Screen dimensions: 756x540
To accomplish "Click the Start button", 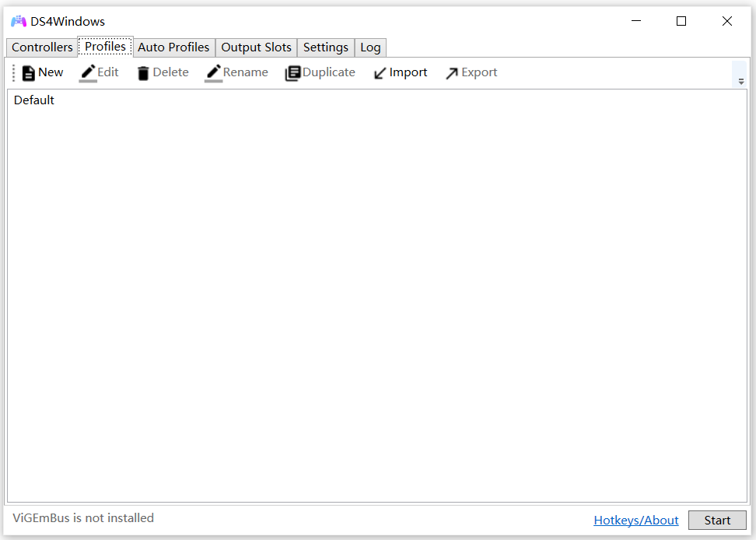I will (x=717, y=521).
